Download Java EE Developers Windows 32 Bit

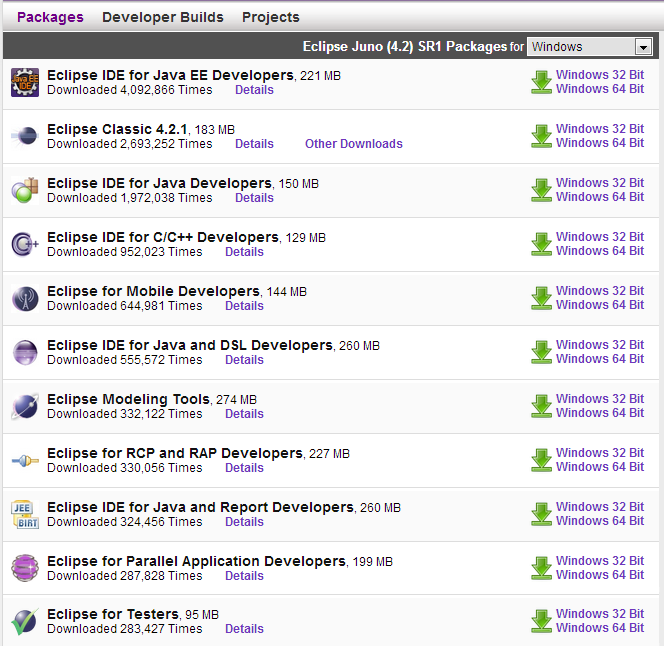pyautogui.click(x=600, y=75)
